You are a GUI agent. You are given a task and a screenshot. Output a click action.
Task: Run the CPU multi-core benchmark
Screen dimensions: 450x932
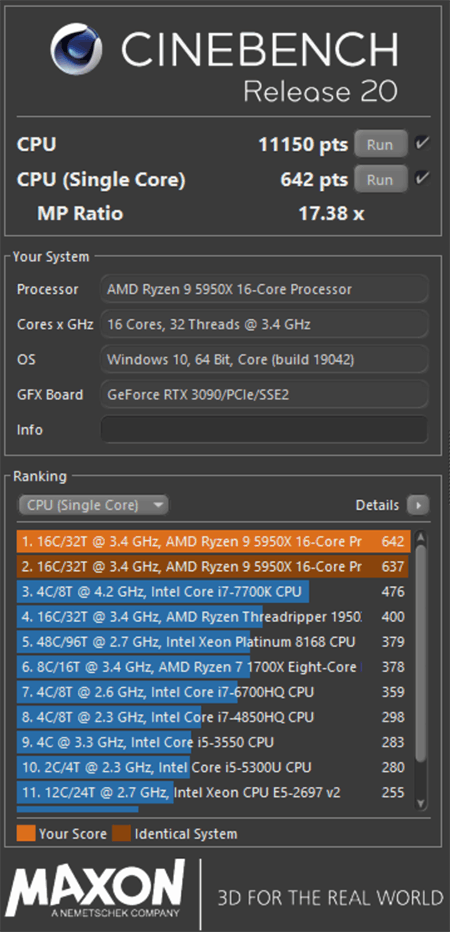(381, 144)
